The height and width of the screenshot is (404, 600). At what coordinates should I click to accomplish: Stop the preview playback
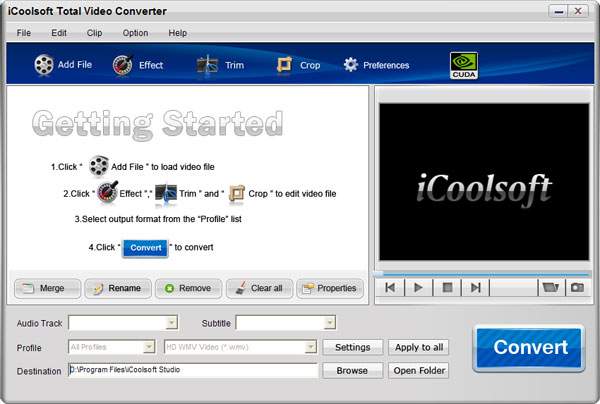(x=447, y=287)
